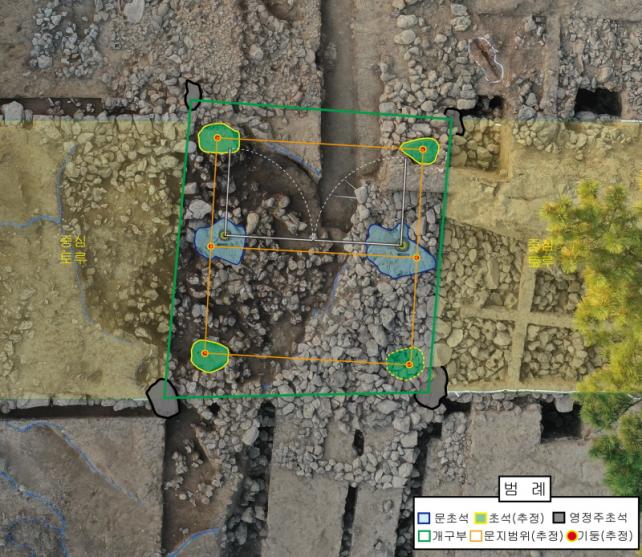Select the top-right green foundation stone marker
642x557 pixels.
[x=420, y=149]
